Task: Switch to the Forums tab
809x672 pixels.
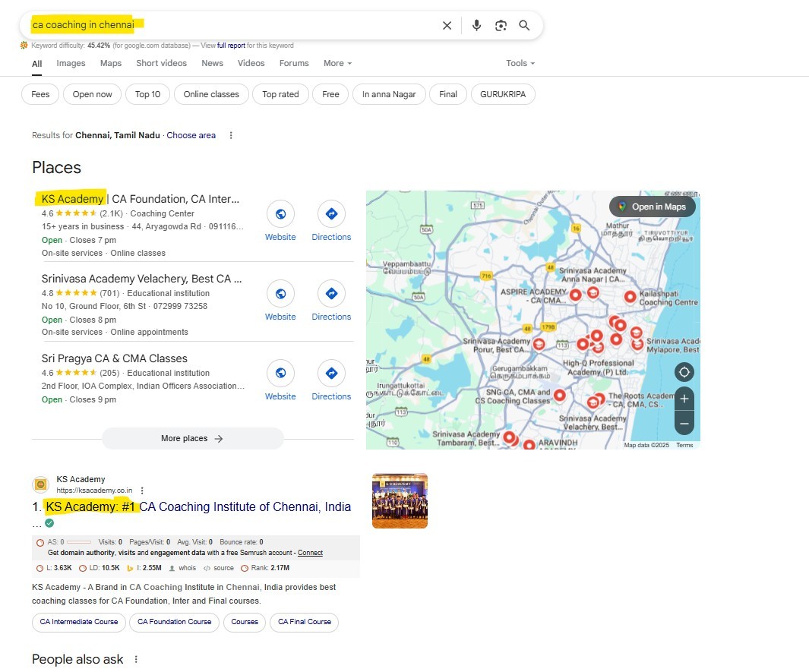Action: pos(294,63)
